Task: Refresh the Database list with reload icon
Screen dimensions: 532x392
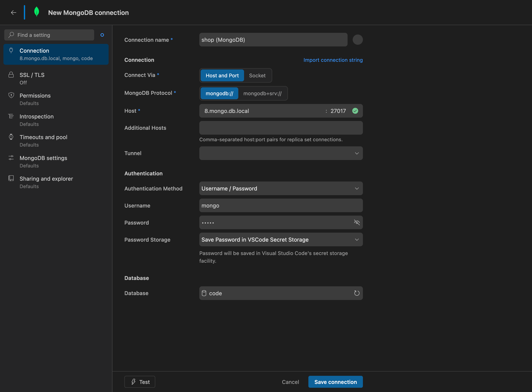Action: click(x=357, y=293)
